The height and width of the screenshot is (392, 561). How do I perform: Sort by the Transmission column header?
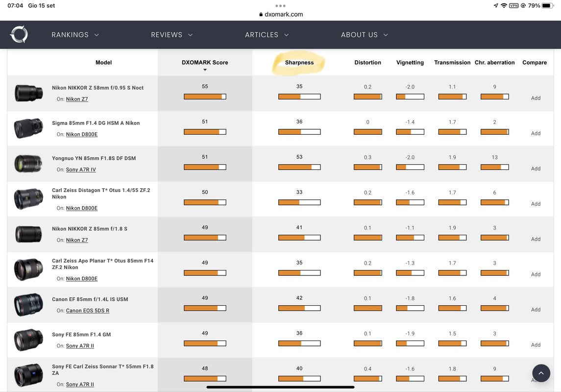[x=452, y=62]
